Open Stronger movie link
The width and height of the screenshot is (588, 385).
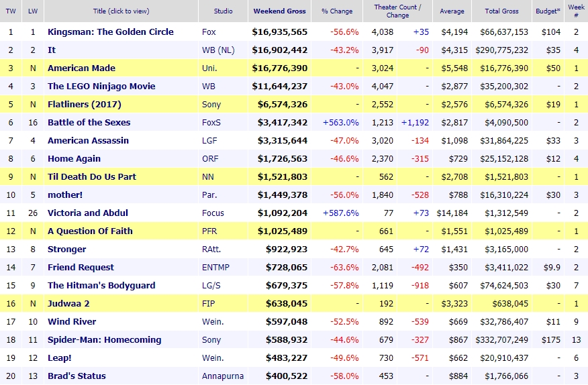[x=66, y=250]
